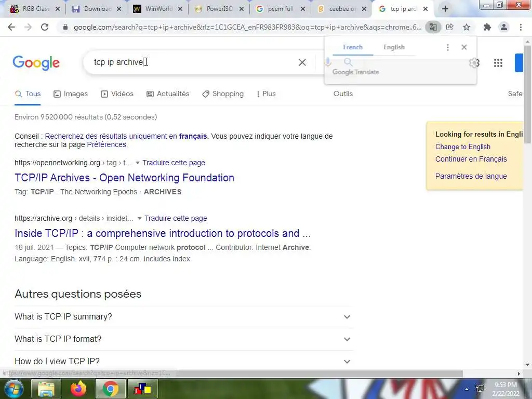Open network icon in system tray
The height and width of the screenshot is (399, 532).
480,389
